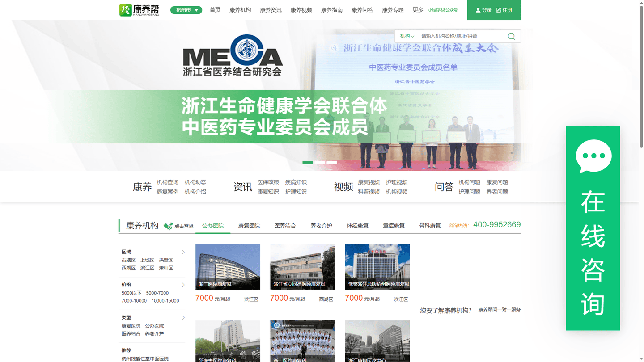Click the 康复知识 link
644x362 pixels.
click(268, 192)
